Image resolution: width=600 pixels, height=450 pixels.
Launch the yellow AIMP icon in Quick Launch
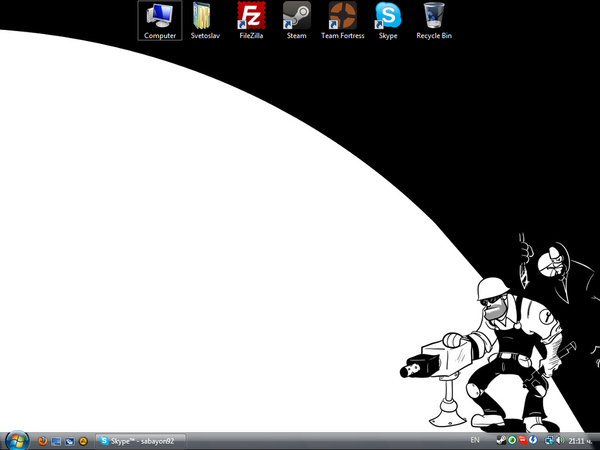[x=83, y=441]
